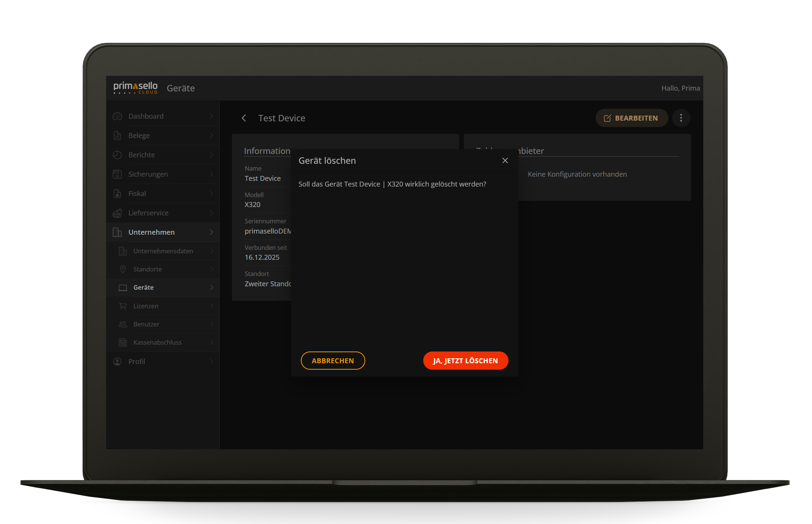The width and height of the screenshot is (812, 524).
Task: Click the Lizenzen shopping cart icon
Action: click(x=123, y=306)
